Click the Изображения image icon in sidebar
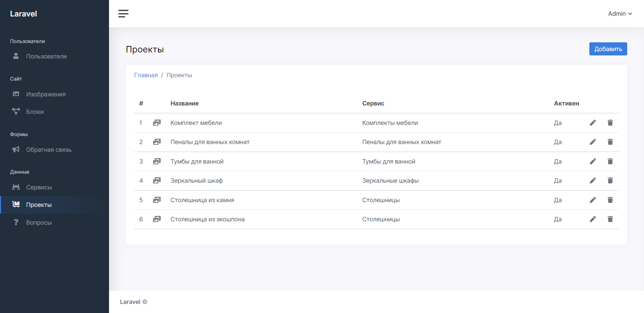This screenshot has height=313, width=644. point(16,94)
